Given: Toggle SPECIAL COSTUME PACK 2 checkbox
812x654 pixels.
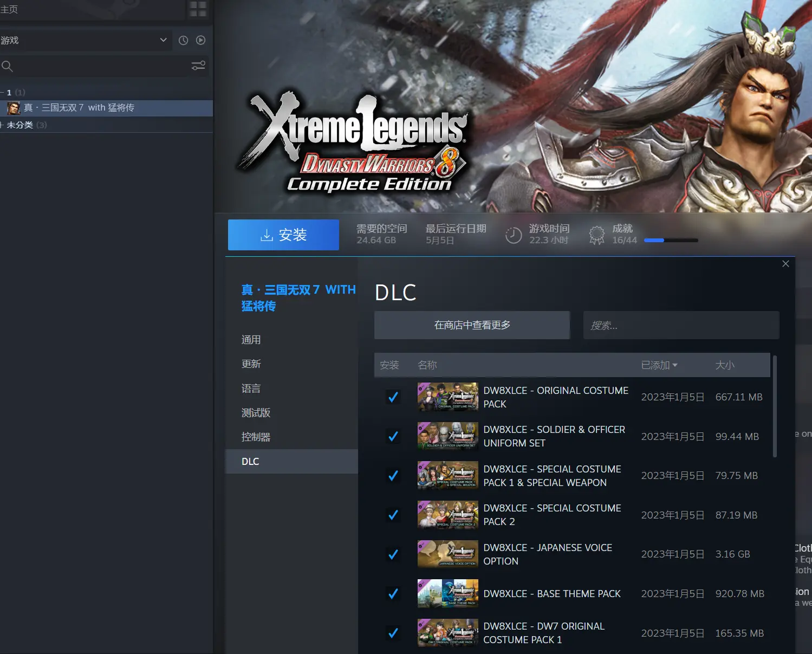Looking at the screenshot, I should (393, 515).
